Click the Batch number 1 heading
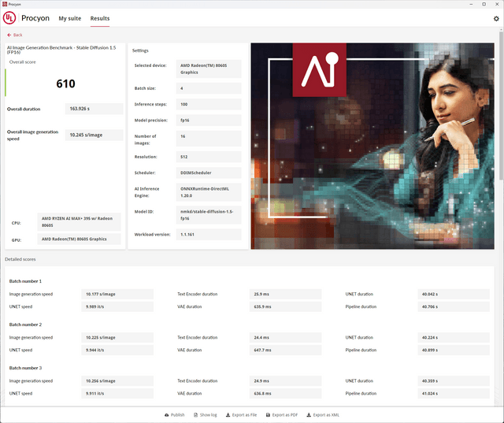The height and width of the screenshot is (423, 504). (25, 281)
